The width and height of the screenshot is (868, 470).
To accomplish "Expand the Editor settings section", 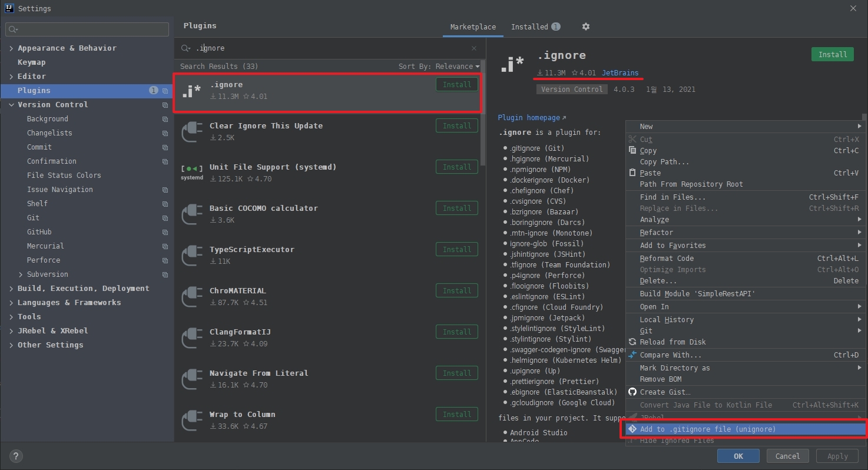I will [x=11, y=77].
